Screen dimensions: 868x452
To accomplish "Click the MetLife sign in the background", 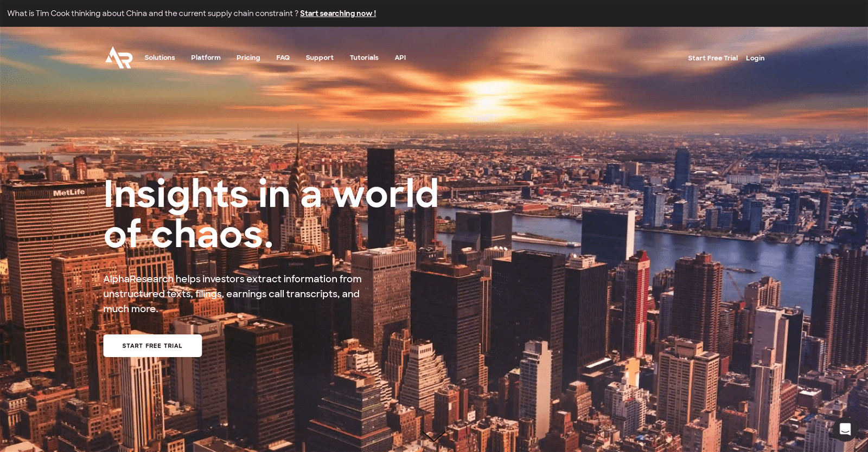I will (69, 192).
